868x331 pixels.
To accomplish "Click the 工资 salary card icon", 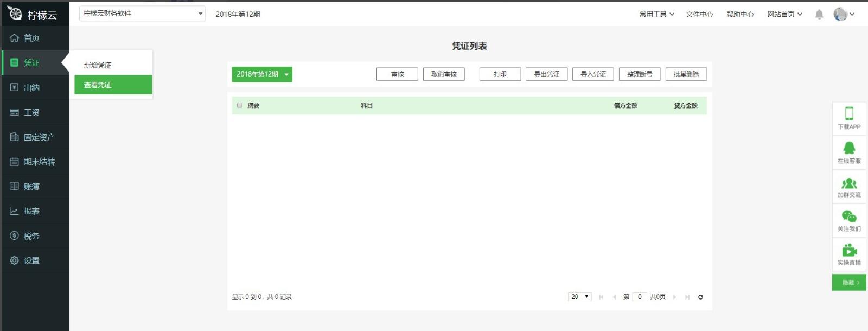I will click(14, 112).
